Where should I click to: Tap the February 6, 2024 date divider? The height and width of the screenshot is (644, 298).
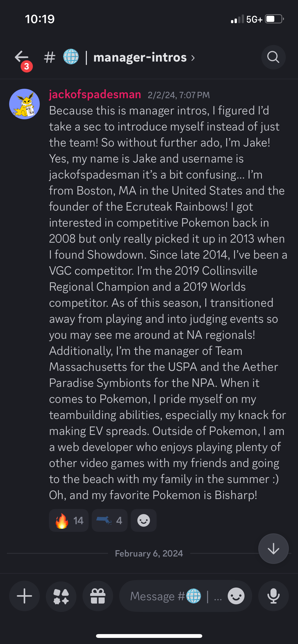pyautogui.click(x=149, y=553)
